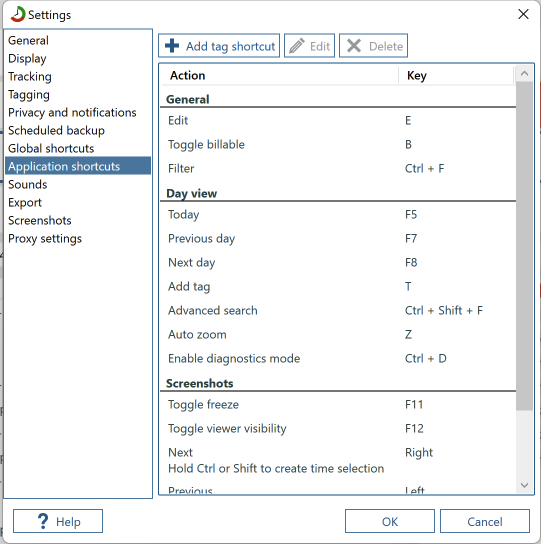This screenshot has width=541, height=544.
Task: Select Screenshots in the settings sidebar
Action: tap(40, 221)
